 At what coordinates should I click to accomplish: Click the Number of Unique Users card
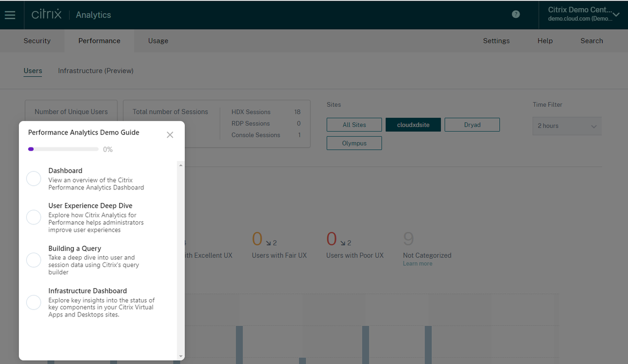click(x=71, y=112)
